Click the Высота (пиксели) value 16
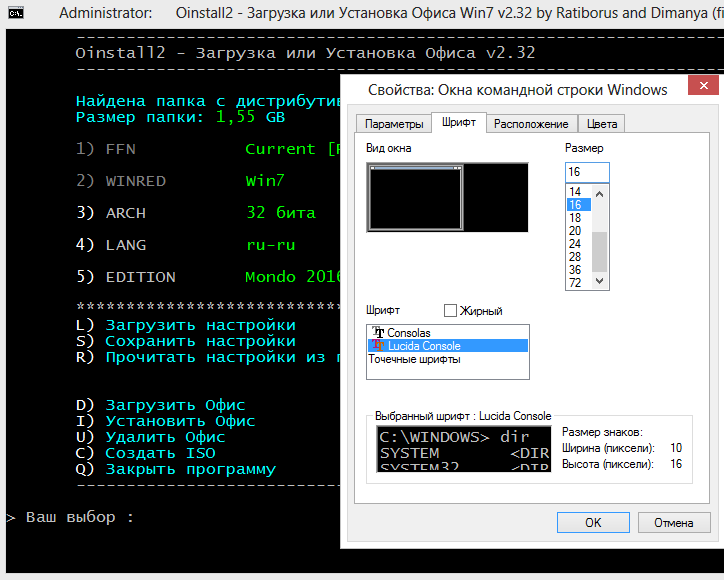Screen dimensions: 724x580 coord(676,464)
